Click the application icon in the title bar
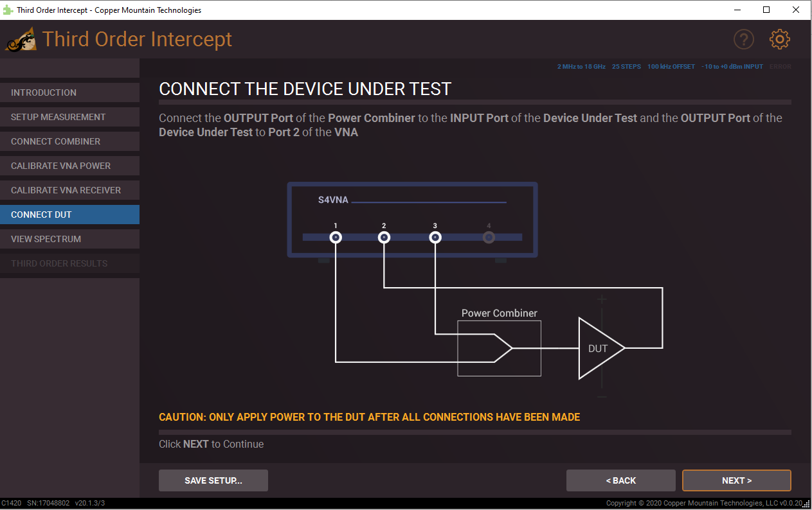This screenshot has width=812, height=510. click(x=8, y=10)
